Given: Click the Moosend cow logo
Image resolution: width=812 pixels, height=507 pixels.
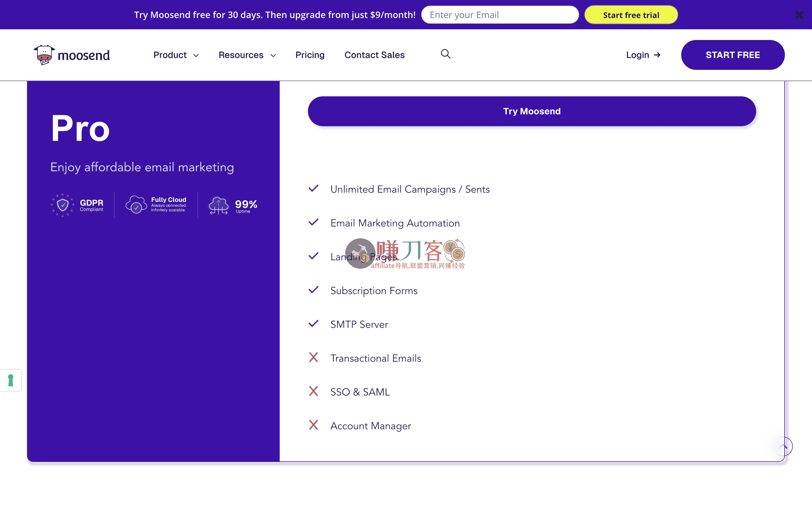Looking at the screenshot, I should coord(44,55).
